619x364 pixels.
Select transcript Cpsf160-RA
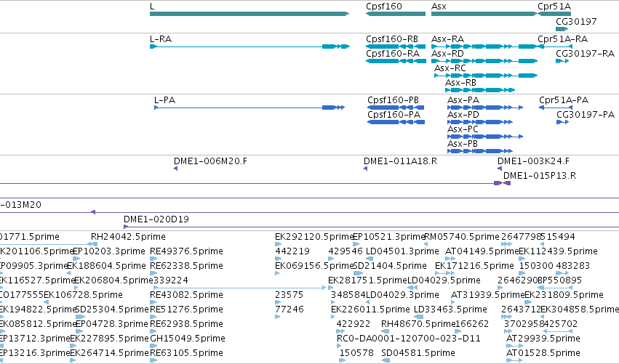click(396, 61)
